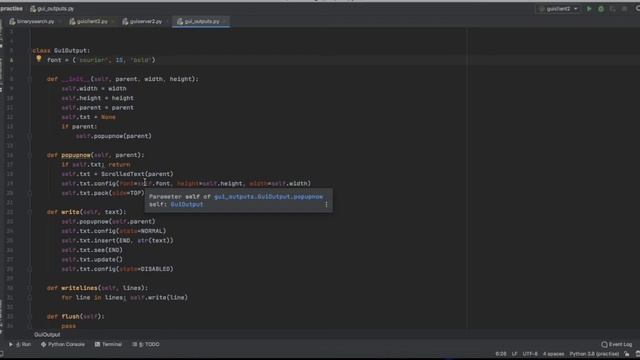The width and height of the screenshot is (640, 360).
Task: Collapse the write method fold marker
Action: (30, 212)
